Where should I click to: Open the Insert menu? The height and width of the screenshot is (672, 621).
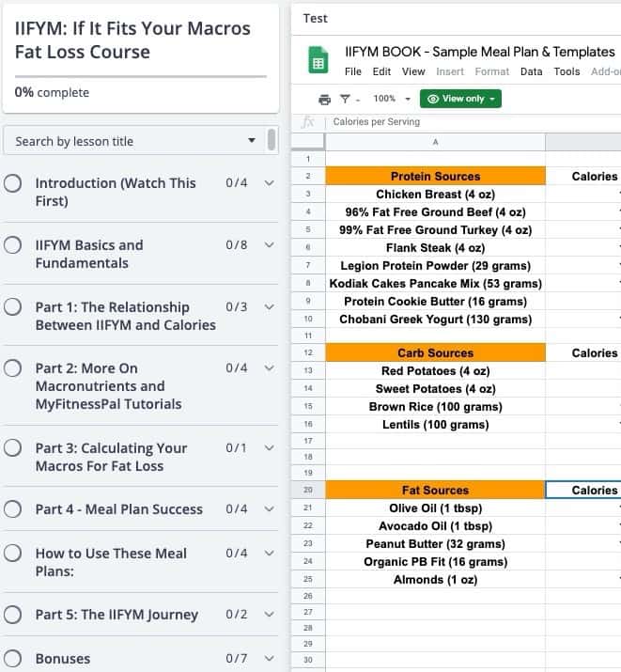(450, 71)
